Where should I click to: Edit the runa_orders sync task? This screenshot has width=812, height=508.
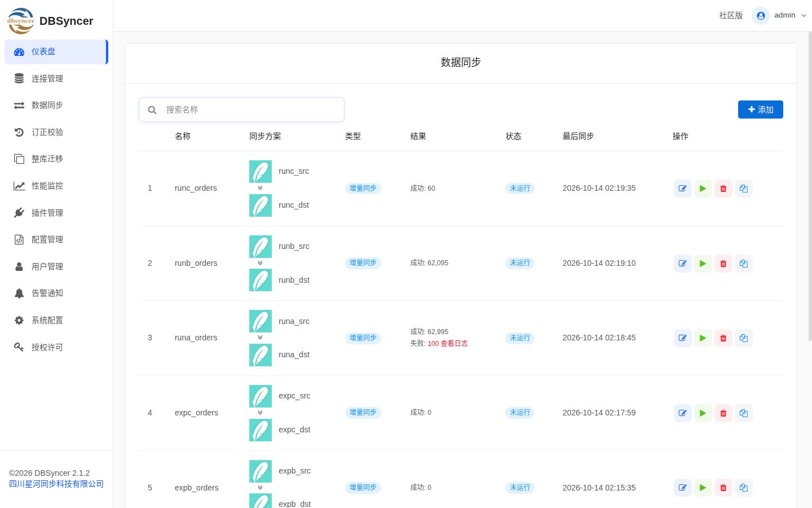pos(683,338)
